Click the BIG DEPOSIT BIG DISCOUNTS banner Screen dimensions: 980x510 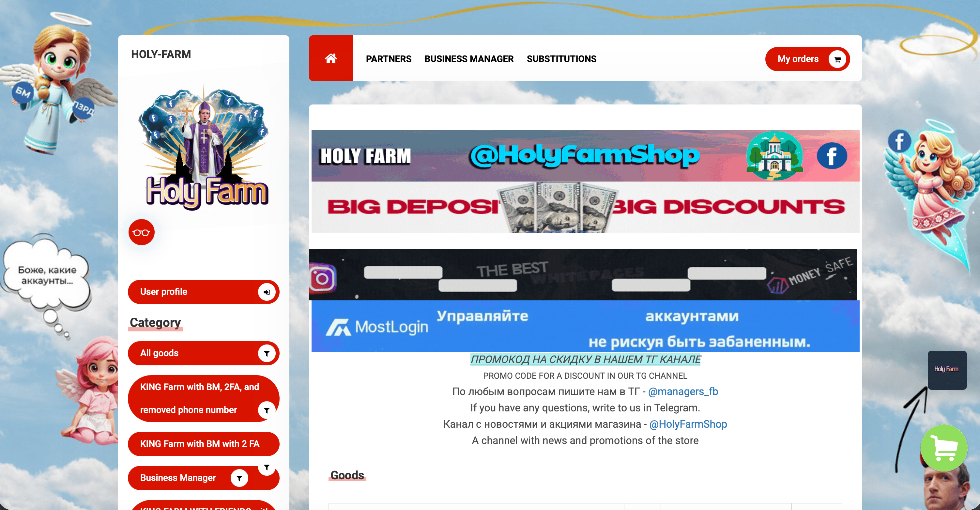tap(585, 207)
